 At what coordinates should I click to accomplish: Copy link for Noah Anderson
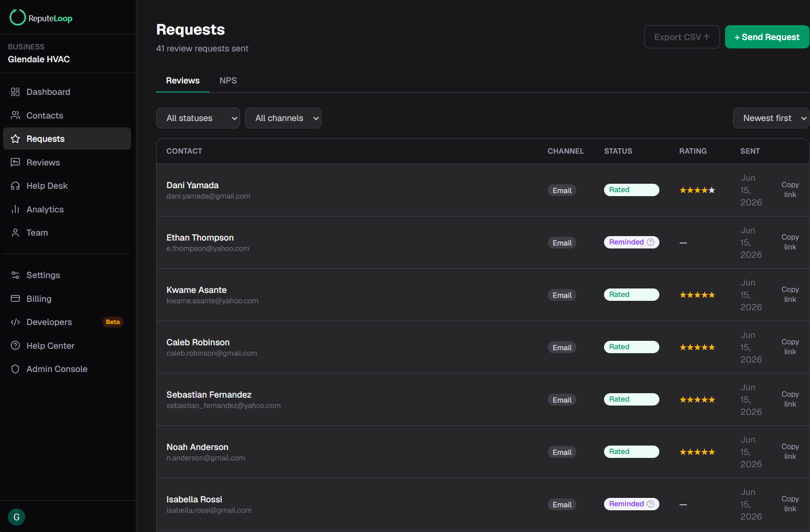(x=790, y=451)
